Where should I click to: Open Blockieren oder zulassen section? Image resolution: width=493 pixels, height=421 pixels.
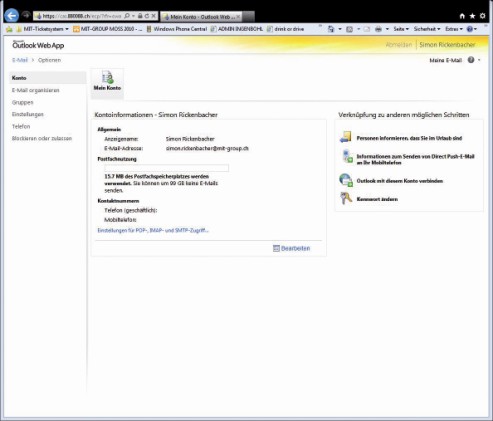42,138
